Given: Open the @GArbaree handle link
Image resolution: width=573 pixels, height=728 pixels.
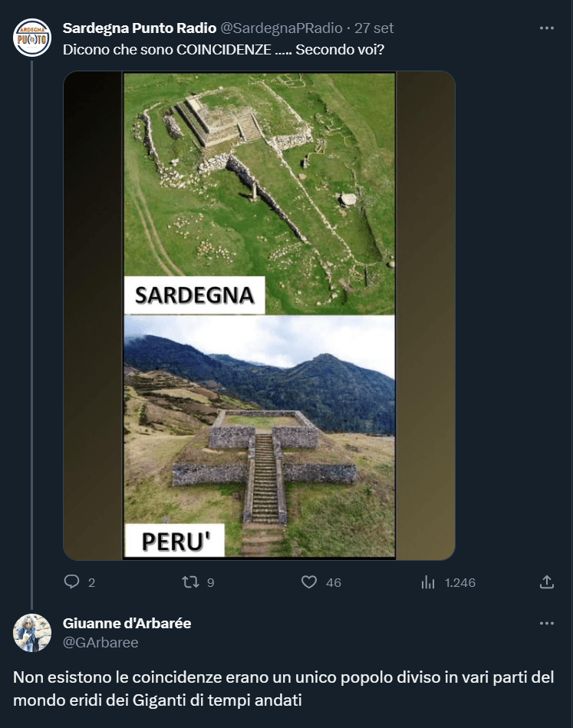Looking at the screenshot, I should [100, 643].
